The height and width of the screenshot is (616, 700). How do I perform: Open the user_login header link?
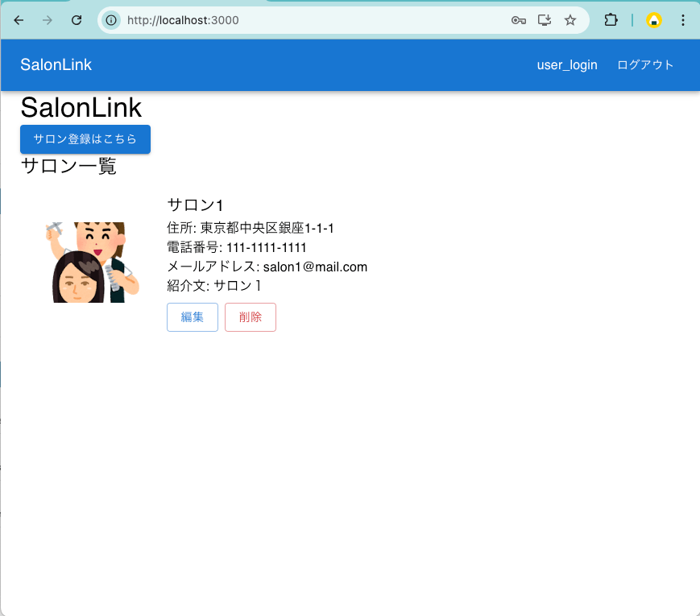coord(567,65)
